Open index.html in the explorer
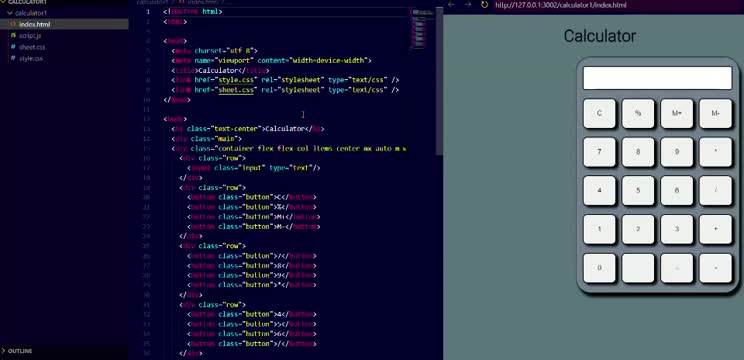 click(x=34, y=24)
